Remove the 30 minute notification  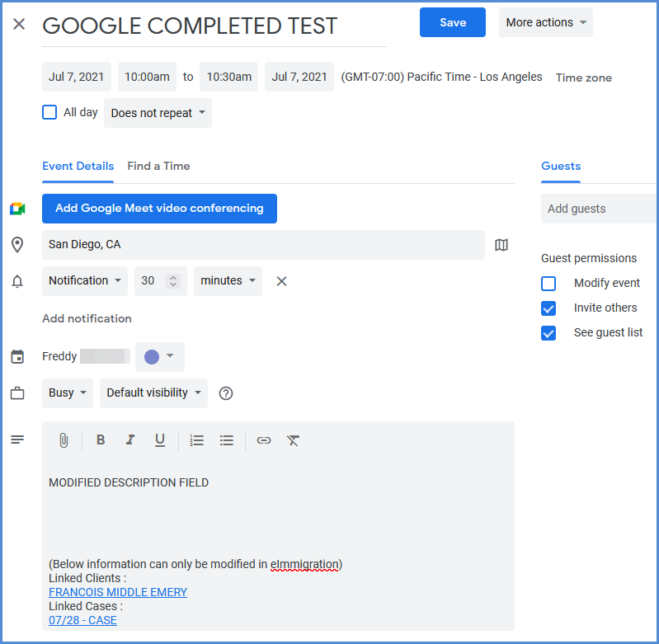pyautogui.click(x=281, y=281)
